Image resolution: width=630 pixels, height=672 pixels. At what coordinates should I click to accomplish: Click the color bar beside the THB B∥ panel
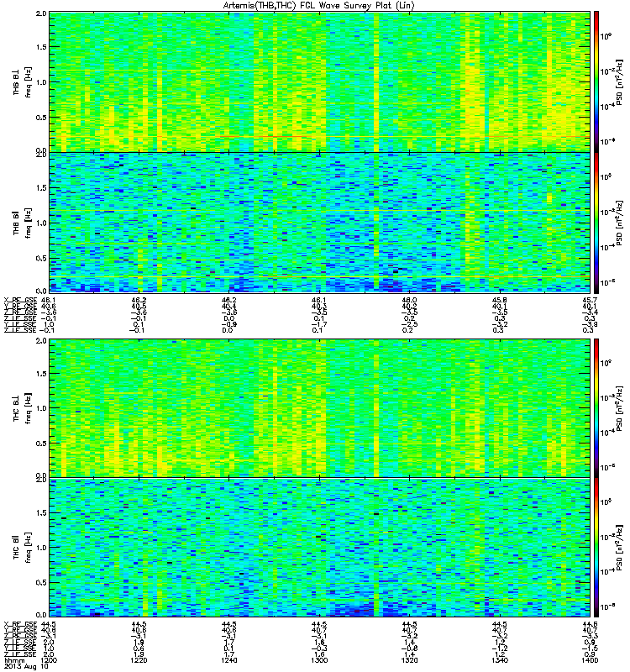(x=596, y=223)
